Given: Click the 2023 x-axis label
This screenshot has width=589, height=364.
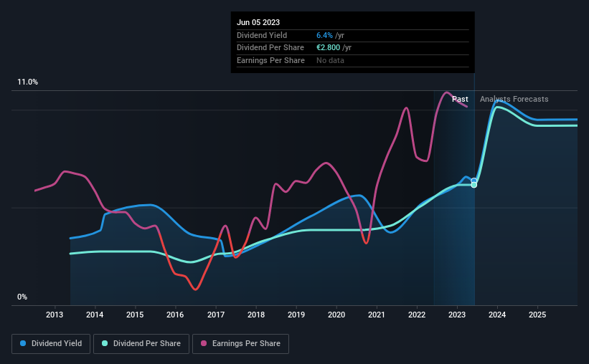Looking at the screenshot, I should (457, 315).
